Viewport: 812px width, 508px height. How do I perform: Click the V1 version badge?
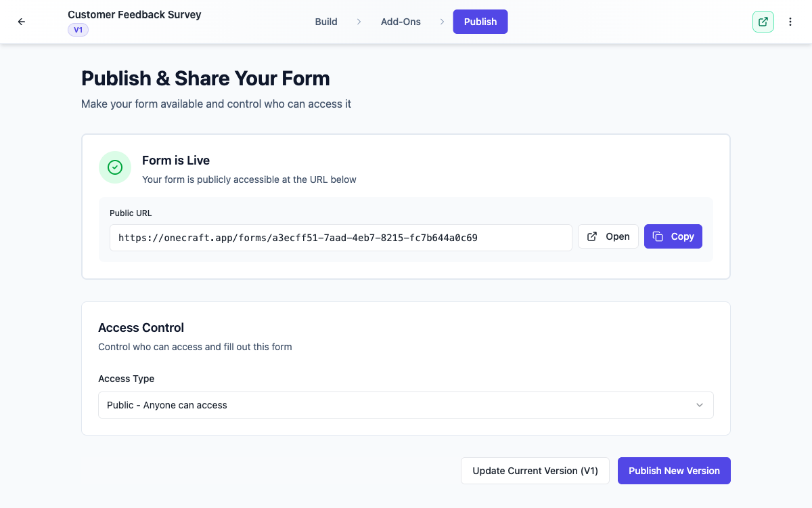[78, 30]
